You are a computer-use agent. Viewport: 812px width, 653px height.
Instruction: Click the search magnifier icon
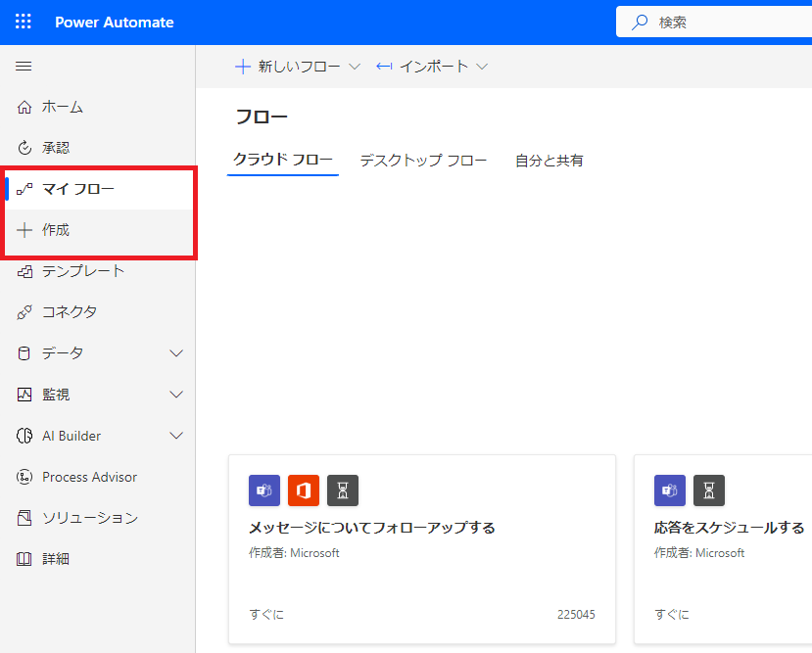click(x=640, y=23)
